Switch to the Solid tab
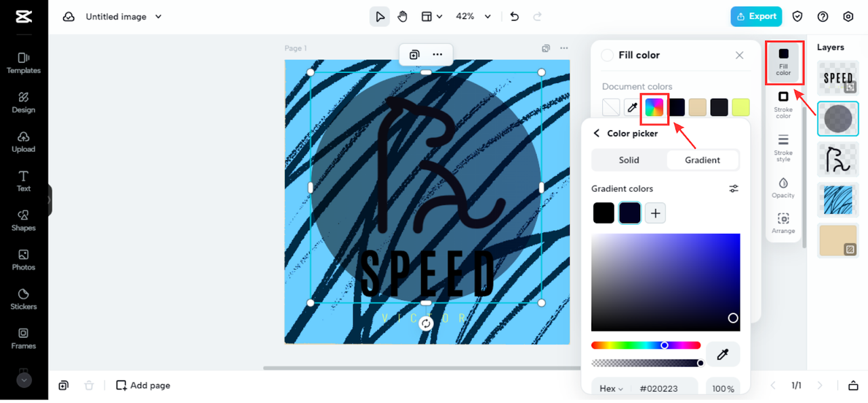The width and height of the screenshot is (868, 403). pos(629,160)
